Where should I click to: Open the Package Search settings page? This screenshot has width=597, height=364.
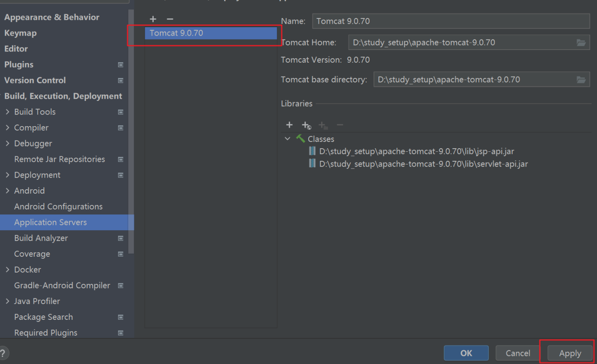point(43,317)
